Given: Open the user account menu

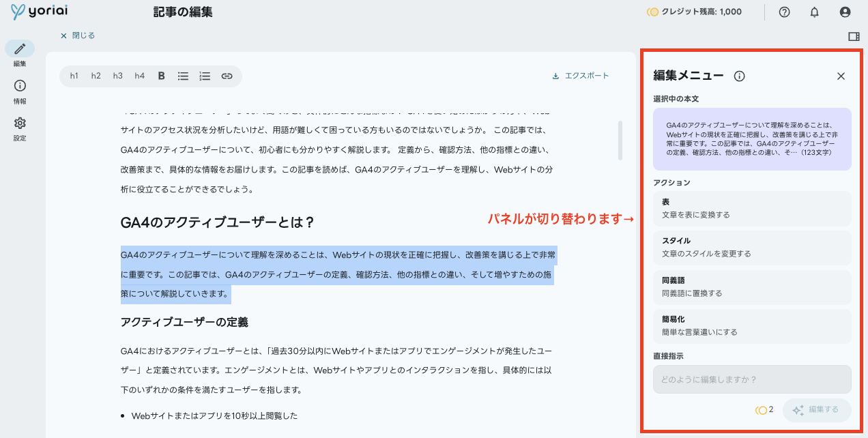Looking at the screenshot, I should click(x=845, y=12).
